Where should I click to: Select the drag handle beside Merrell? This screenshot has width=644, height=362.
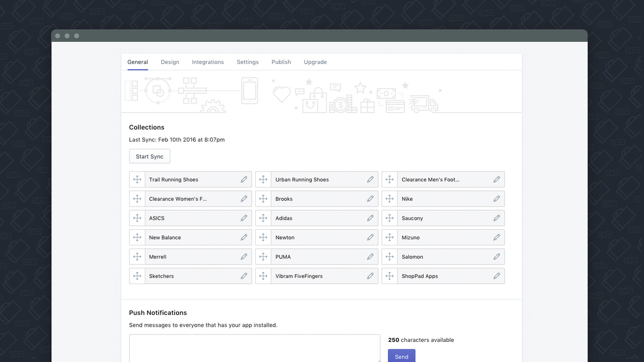(137, 256)
